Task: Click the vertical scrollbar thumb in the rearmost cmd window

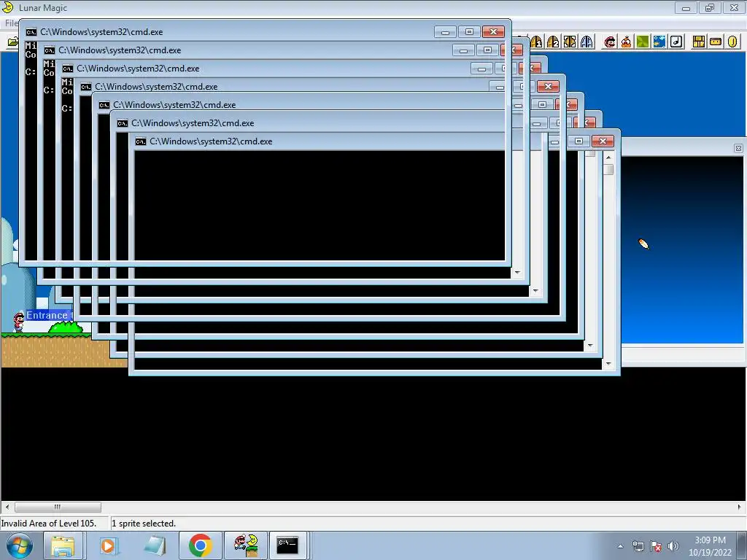Action: pyautogui.click(x=608, y=169)
